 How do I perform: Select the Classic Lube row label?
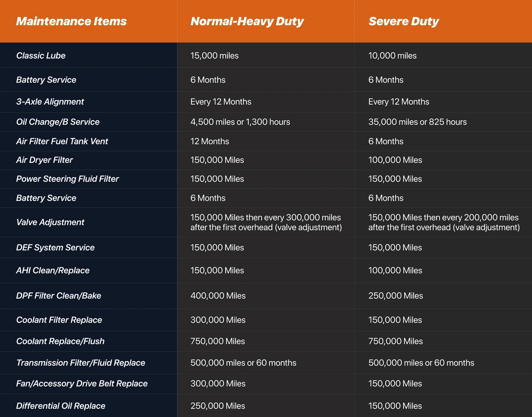[41, 55]
